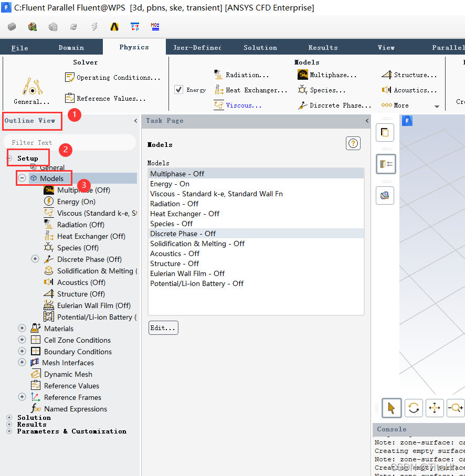The height and width of the screenshot is (476, 465).
Task: Click the copy pages icon in side toolbar
Action: 385,133
